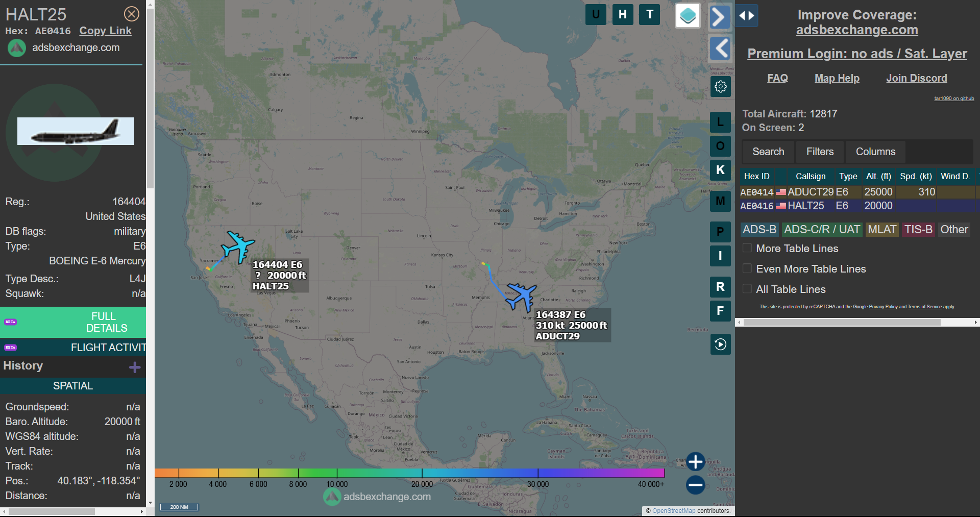Open Premium Login link
Screen dimensions: 980x517
[857, 54]
